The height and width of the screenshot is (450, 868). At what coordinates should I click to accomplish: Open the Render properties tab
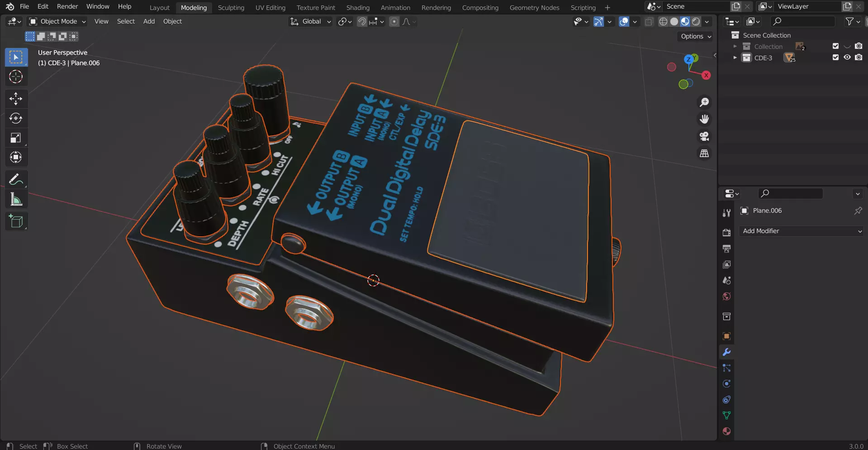coord(726,233)
